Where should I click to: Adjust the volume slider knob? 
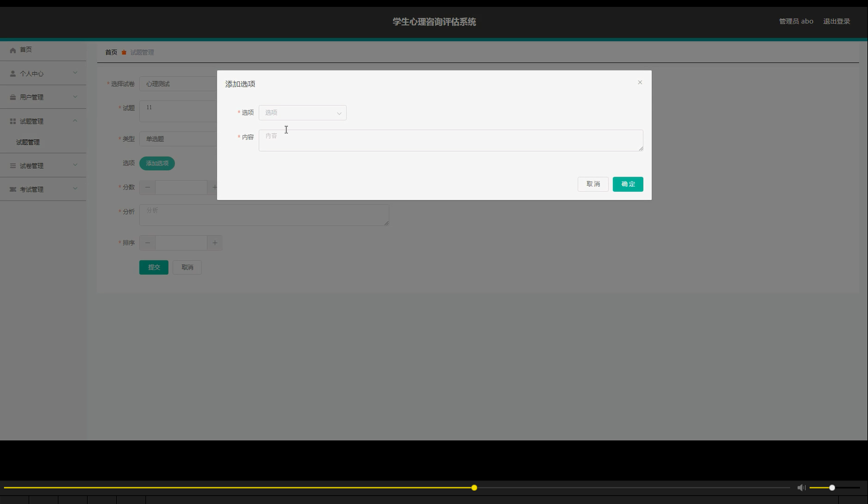(832, 487)
